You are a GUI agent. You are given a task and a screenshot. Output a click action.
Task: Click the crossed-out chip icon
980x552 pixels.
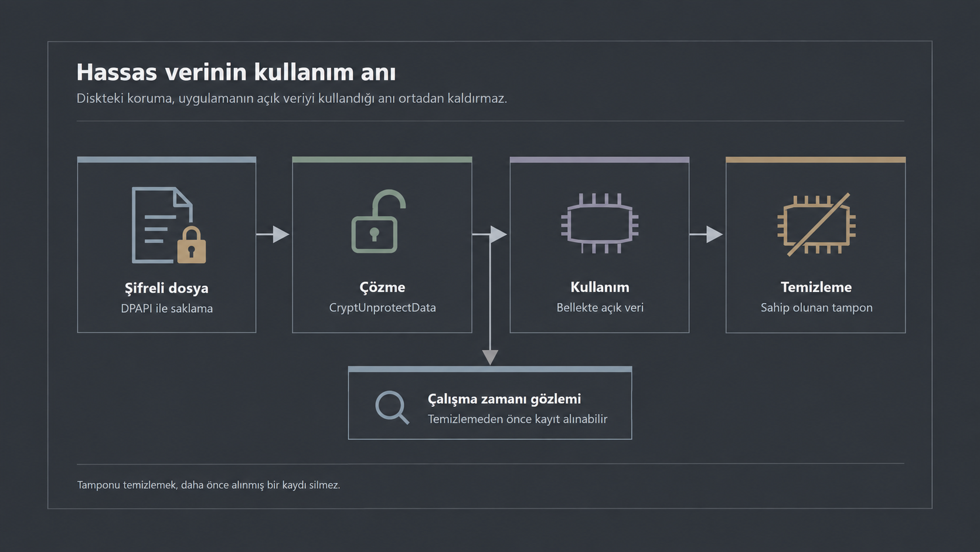pyautogui.click(x=816, y=225)
